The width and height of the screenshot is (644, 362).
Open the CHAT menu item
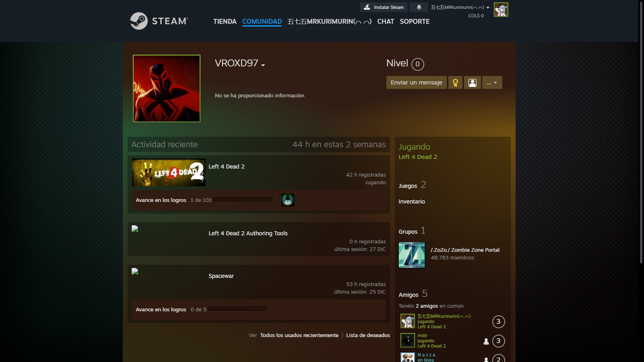[x=386, y=21]
